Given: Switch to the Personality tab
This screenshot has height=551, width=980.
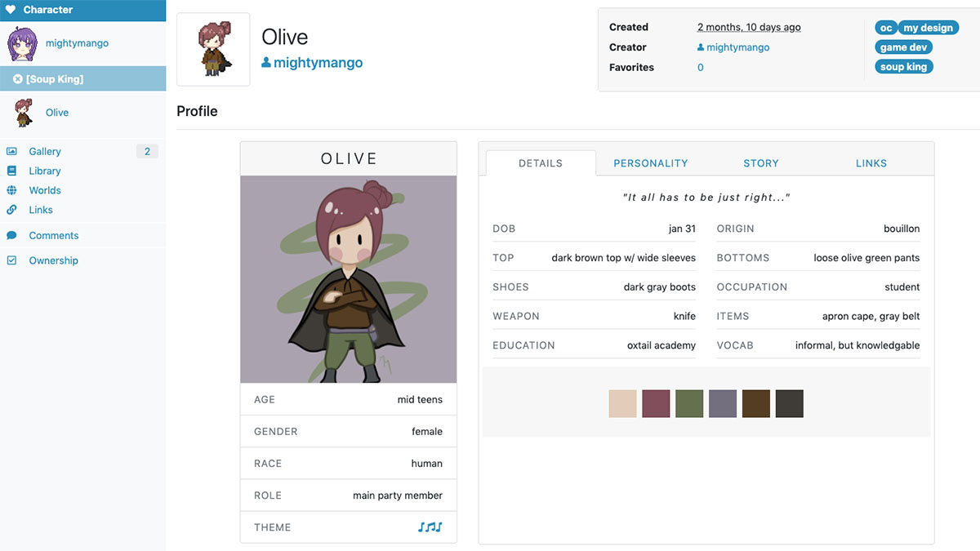Looking at the screenshot, I should point(651,163).
